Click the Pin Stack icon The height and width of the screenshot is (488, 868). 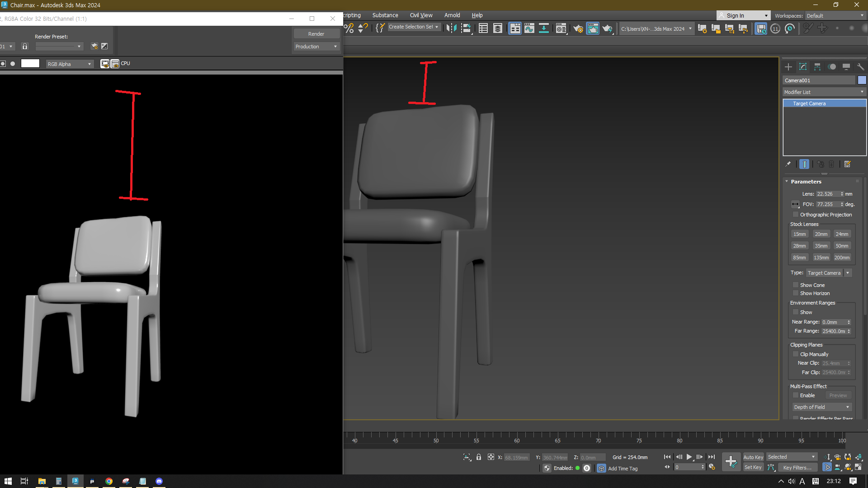pyautogui.click(x=788, y=164)
